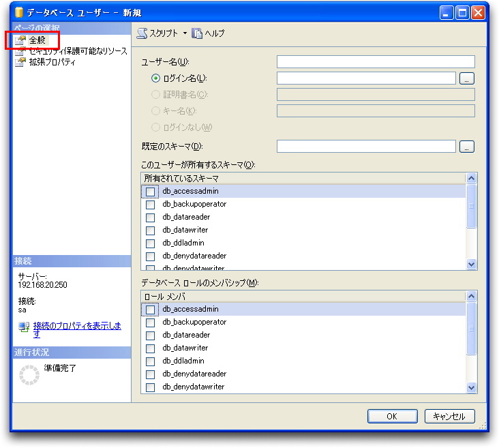This screenshot has height=448, width=499.
Task: Open the Script dropdown arrow
Action: click(185, 33)
